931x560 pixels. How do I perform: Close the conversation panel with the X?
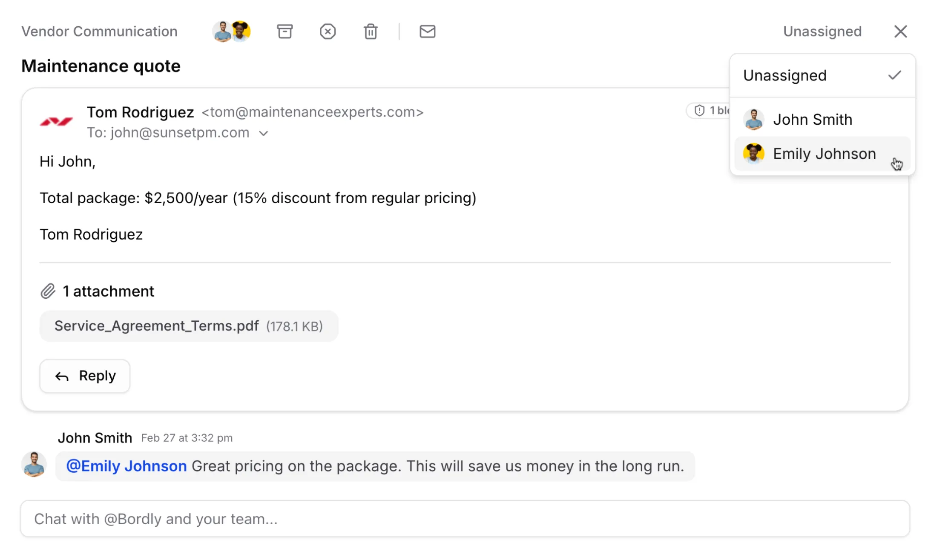[x=900, y=31]
